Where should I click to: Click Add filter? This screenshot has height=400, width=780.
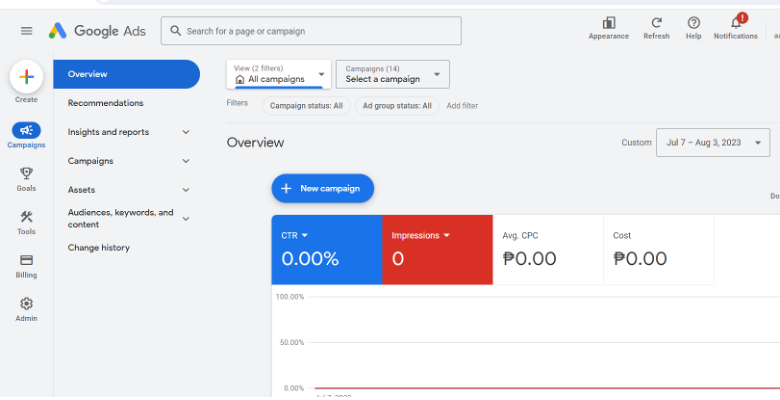[x=462, y=106]
